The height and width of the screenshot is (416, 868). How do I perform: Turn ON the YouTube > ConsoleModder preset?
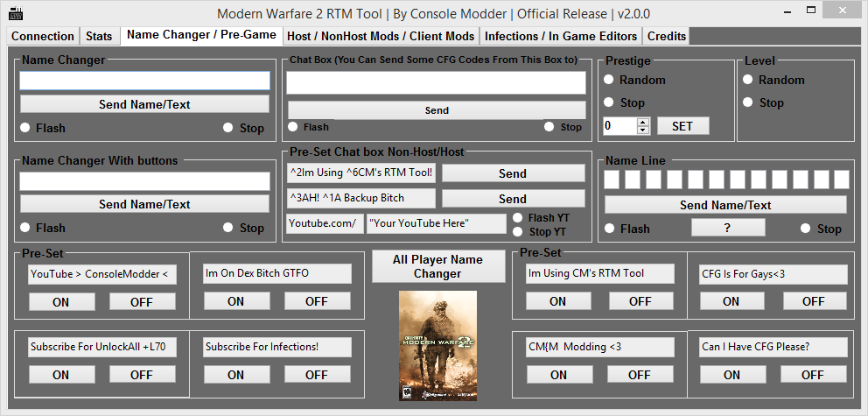[60, 301]
